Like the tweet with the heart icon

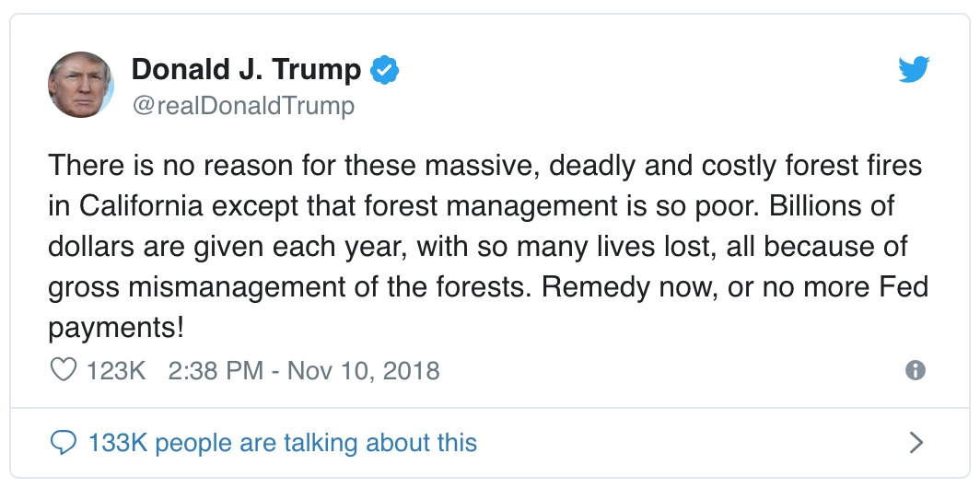(64, 370)
